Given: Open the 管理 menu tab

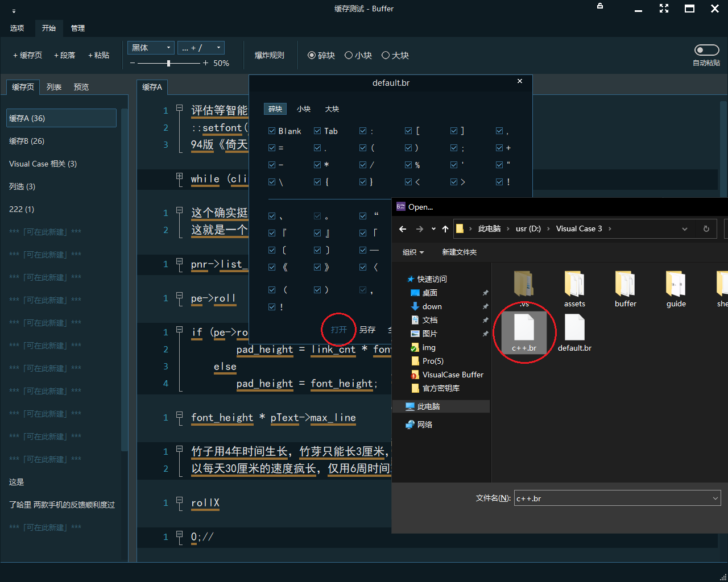Looking at the screenshot, I should click(78, 28).
